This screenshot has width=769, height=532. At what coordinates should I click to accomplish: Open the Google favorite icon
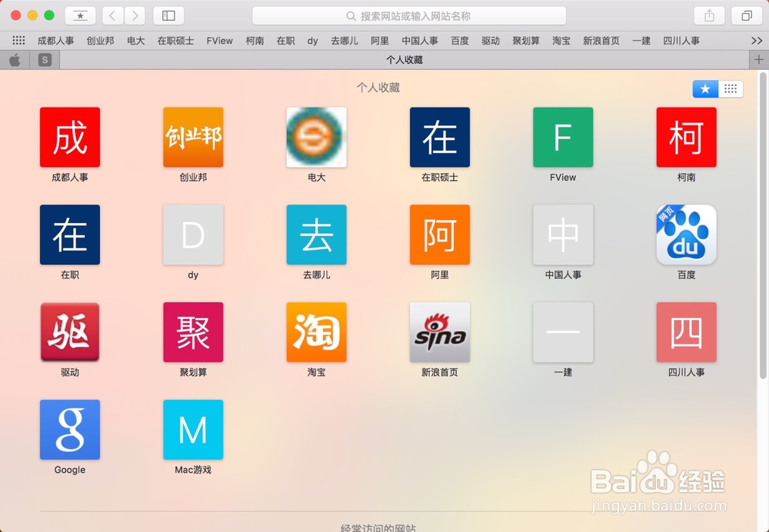click(69, 431)
